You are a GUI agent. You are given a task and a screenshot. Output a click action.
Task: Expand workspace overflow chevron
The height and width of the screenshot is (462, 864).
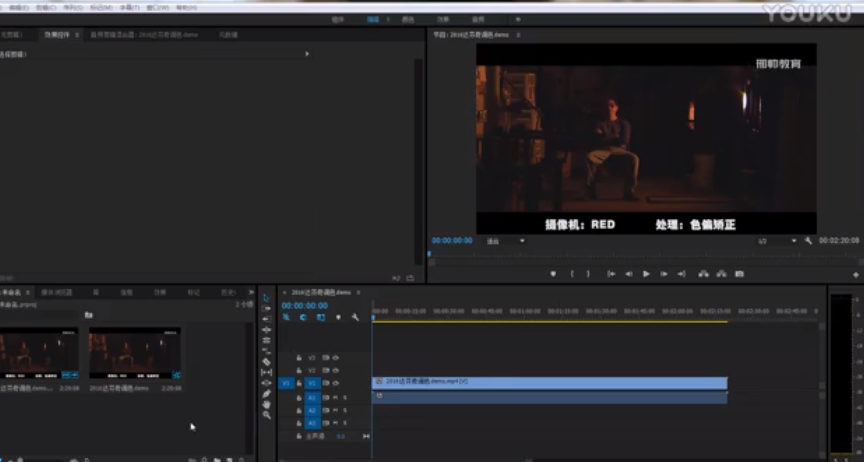pos(517,19)
